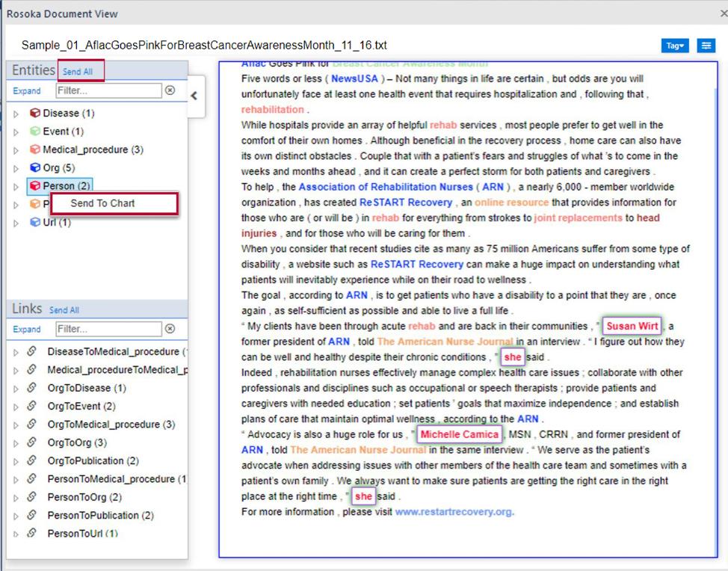
Task: Click Send All in Links header
Action: (x=64, y=310)
